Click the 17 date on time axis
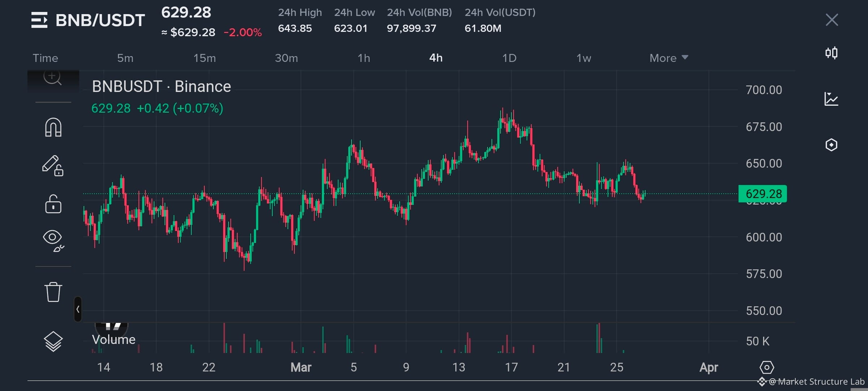 coord(511,367)
